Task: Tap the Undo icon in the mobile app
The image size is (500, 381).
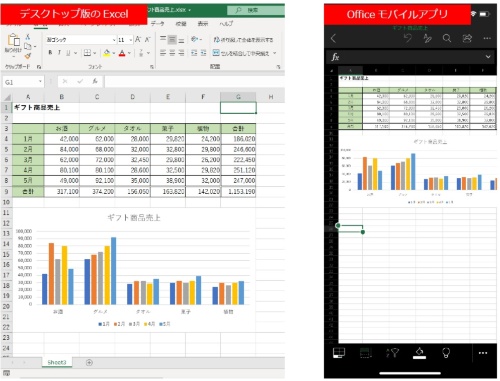Action: point(408,38)
